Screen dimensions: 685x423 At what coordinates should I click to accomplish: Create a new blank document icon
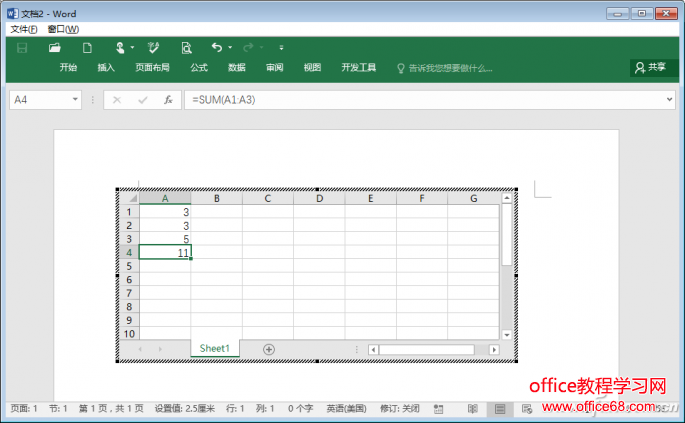pyautogui.click(x=87, y=48)
